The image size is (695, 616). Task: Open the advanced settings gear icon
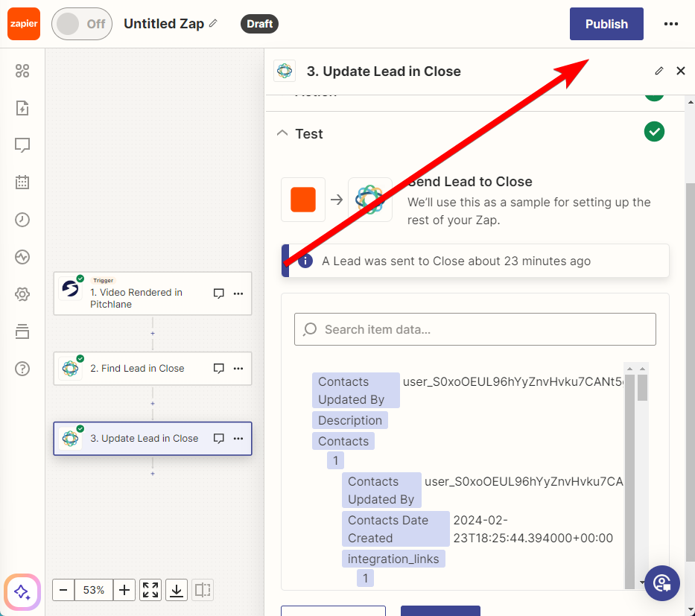click(22, 293)
